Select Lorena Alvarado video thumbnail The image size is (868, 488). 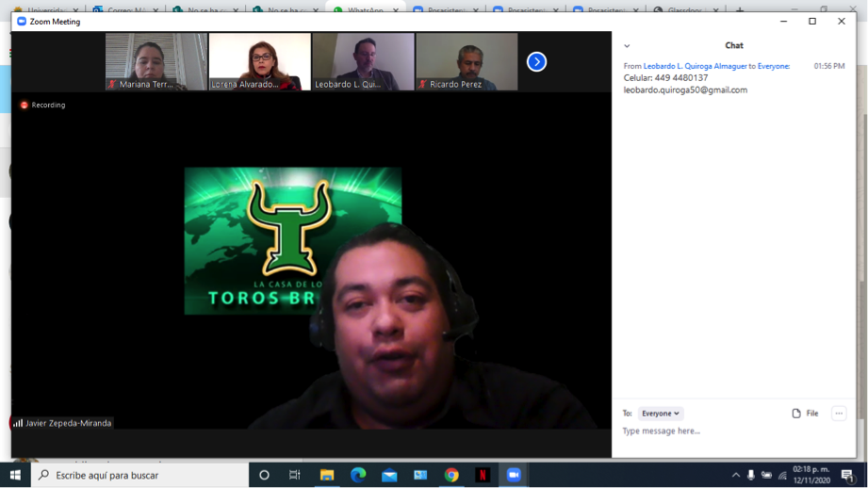[259, 61]
